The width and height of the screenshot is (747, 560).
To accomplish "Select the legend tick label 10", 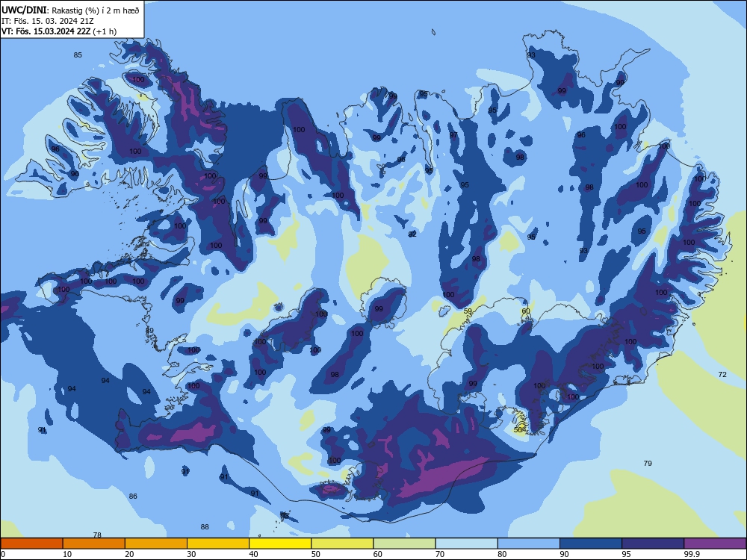I will 67,554.
